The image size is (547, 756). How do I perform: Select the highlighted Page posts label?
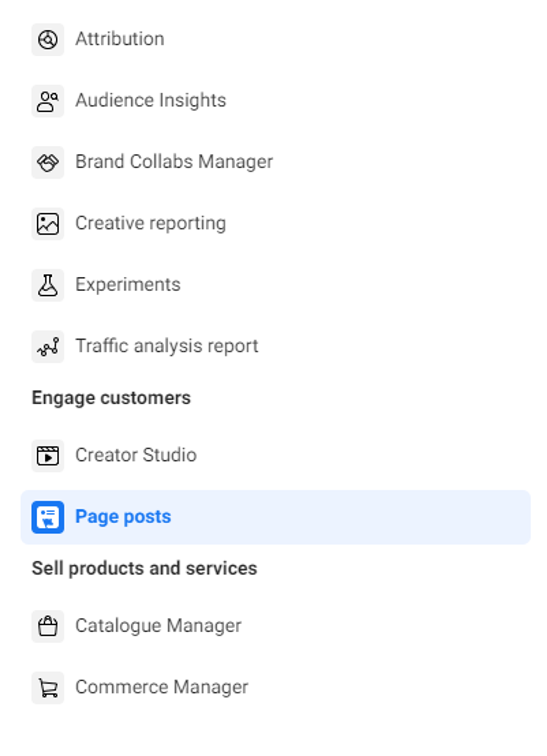coord(123,517)
